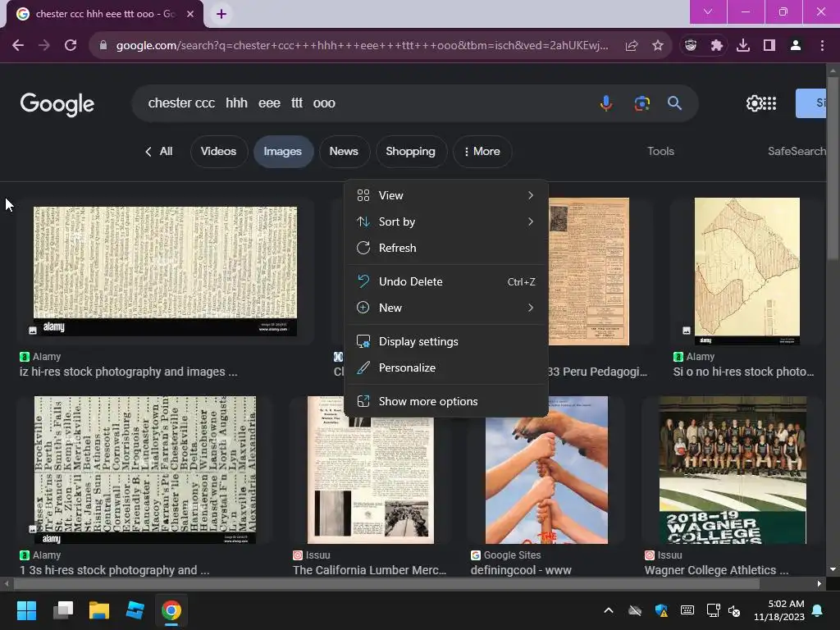Click the definingcool - www link
Image resolution: width=840 pixels, height=630 pixels.
click(x=521, y=570)
